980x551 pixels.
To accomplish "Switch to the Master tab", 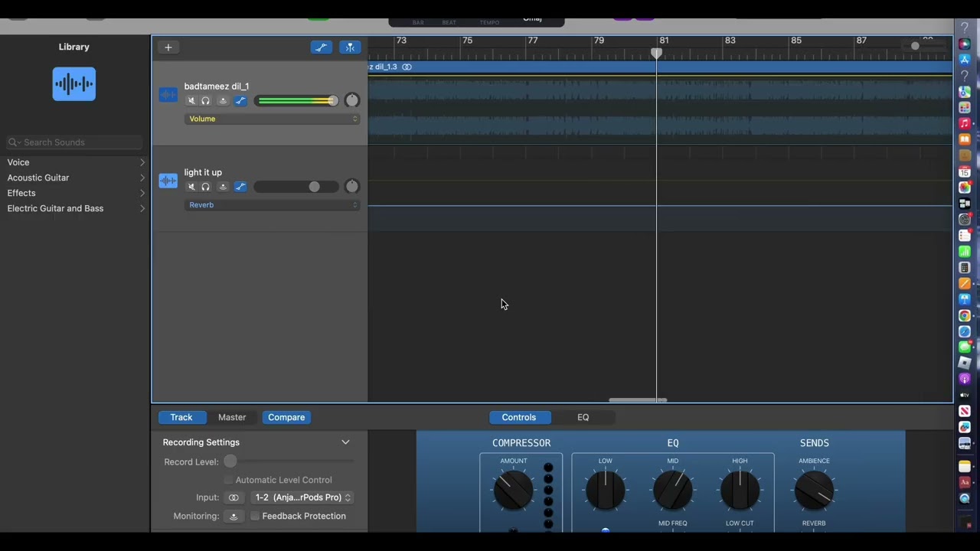I will point(232,417).
